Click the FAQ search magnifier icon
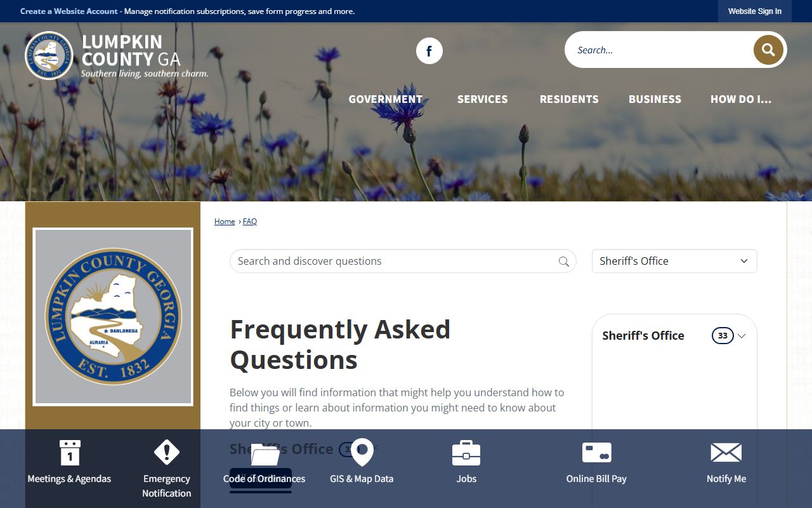 click(563, 262)
